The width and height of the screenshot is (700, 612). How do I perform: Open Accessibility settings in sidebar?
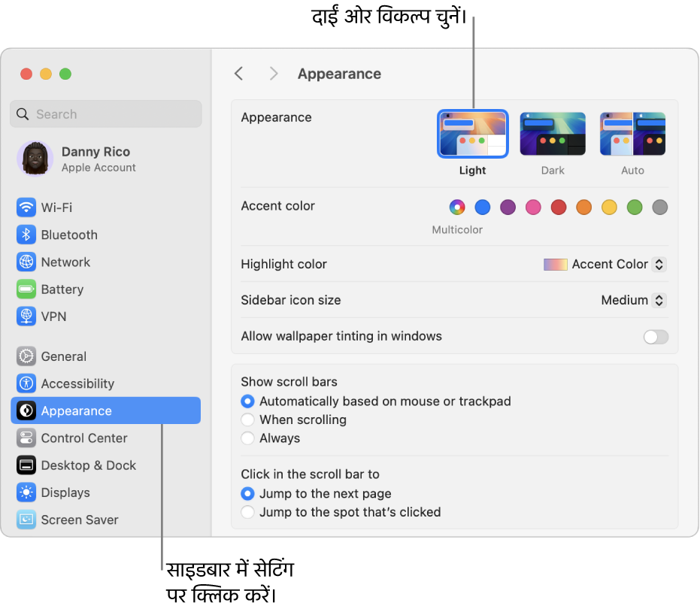[x=106, y=383]
